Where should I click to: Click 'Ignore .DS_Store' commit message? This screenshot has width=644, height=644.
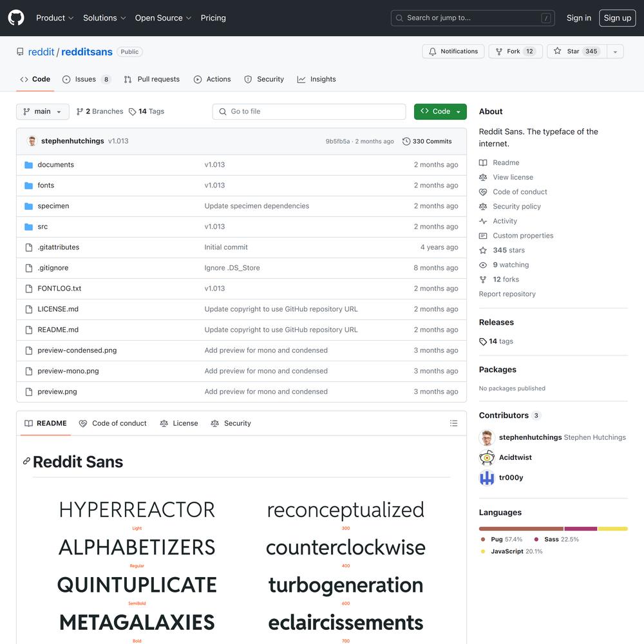[x=232, y=268]
